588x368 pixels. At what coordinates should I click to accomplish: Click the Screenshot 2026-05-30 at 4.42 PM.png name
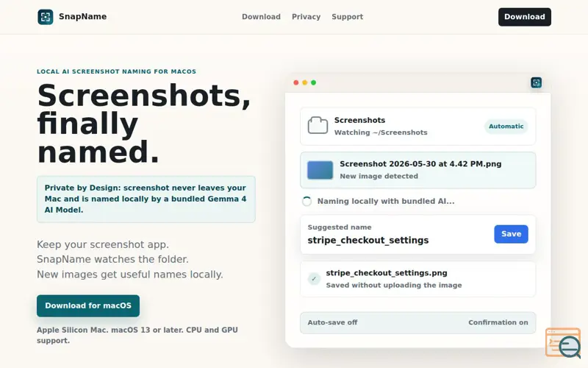tap(420, 163)
